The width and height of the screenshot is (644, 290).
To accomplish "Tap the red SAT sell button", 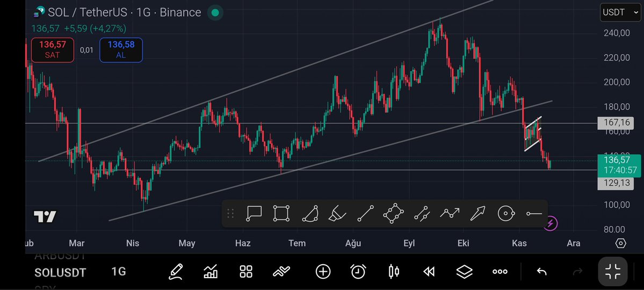I will 53,50.
